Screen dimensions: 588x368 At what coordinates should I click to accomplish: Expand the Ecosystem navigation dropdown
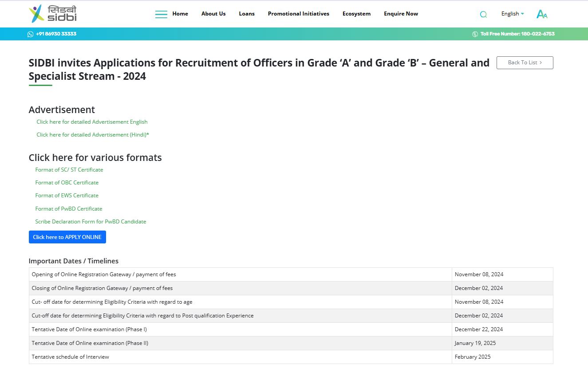(x=356, y=14)
